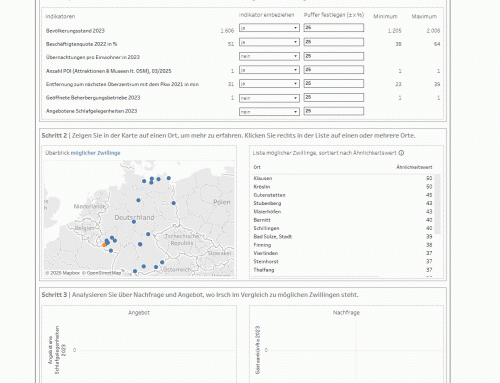Select Stubenberg in the twin list
This screenshot has width=500, height=383.
pyautogui.click(x=343, y=203)
